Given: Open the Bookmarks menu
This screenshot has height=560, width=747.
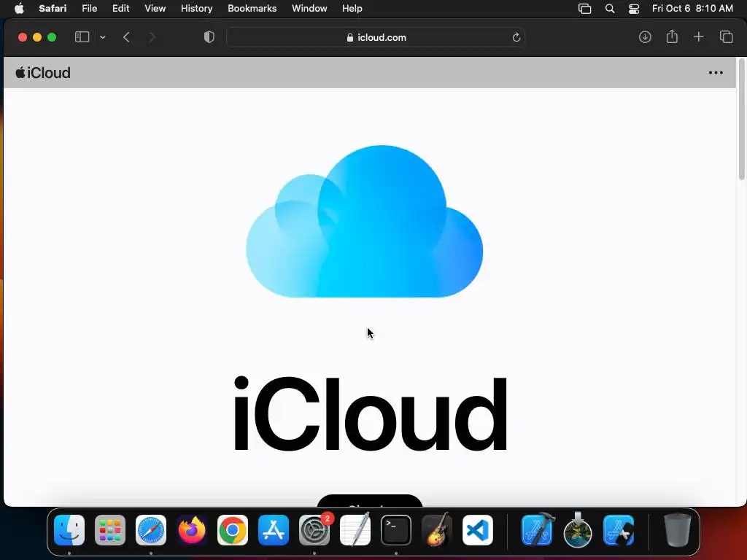Looking at the screenshot, I should click(x=252, y=9).
